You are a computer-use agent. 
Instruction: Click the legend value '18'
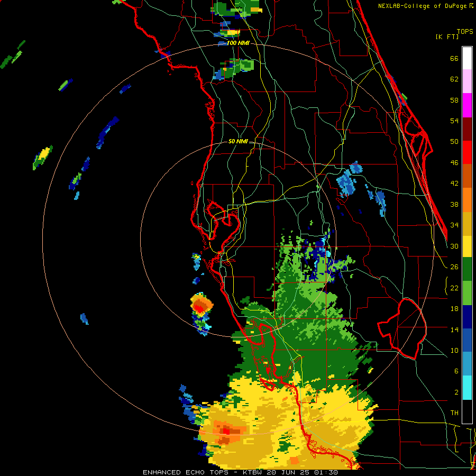coord(454,309)
